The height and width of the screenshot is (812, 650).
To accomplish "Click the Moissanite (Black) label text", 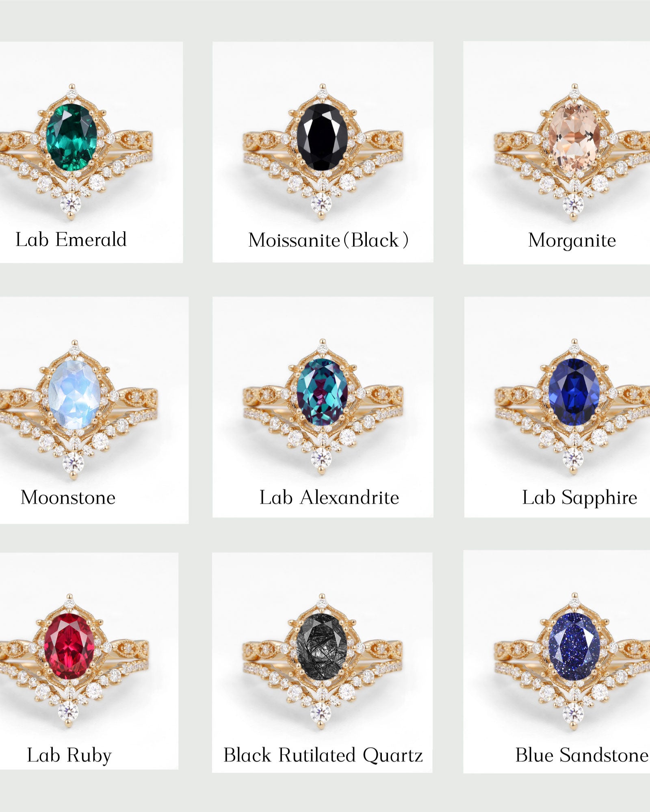I will (328, 240).
